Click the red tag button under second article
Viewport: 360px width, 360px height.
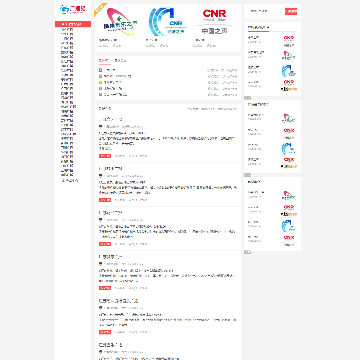pyautogui.click(x=105, y=200)
